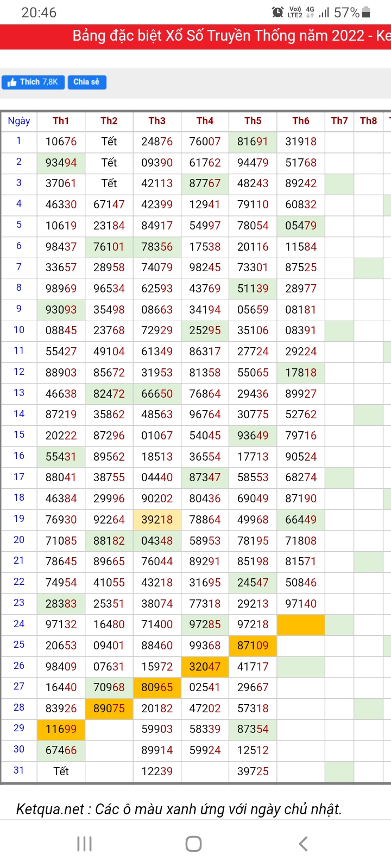Tap the battery icon in status bar
Image resolution: width=391 pixels, height=868 pixels.
pos(367,12)
